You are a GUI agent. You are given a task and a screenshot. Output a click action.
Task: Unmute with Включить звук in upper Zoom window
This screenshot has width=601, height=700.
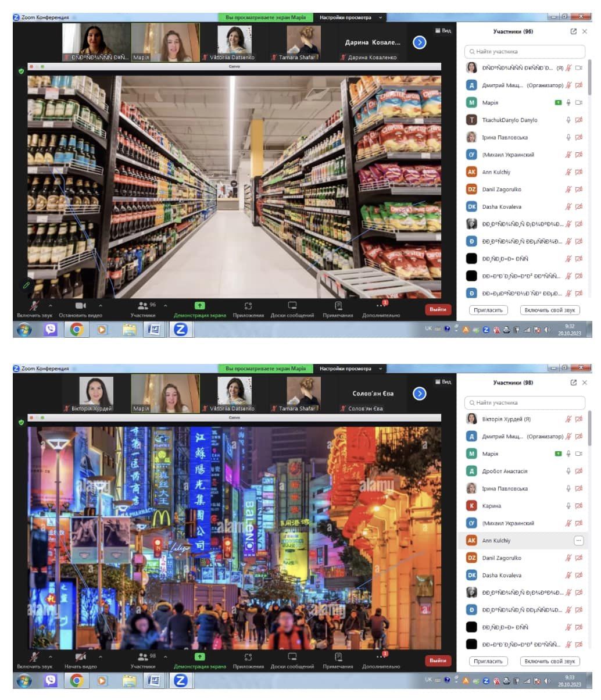(x=34, y=309)
